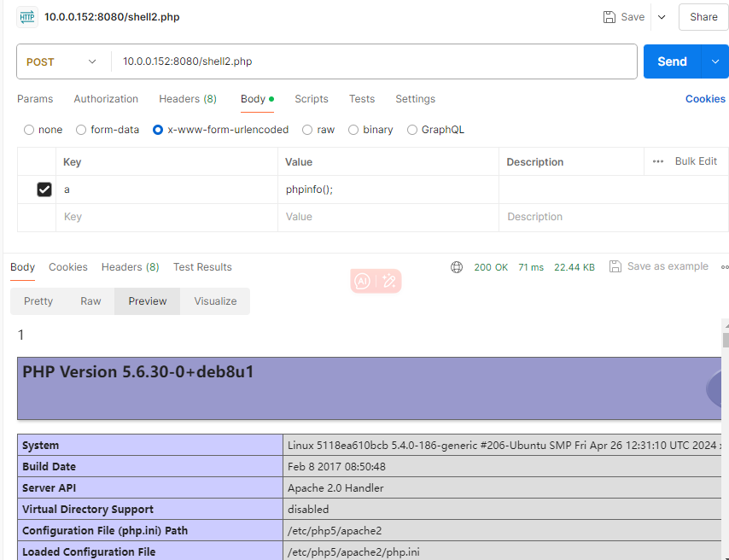Click the AI assistant icon
The width and height of the screenshot is (729, 560).
point(362,281)
